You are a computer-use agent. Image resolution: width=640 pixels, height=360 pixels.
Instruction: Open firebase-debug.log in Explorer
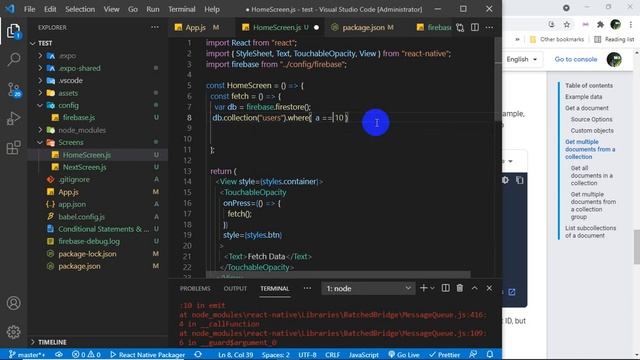click(x=89, y=241)
